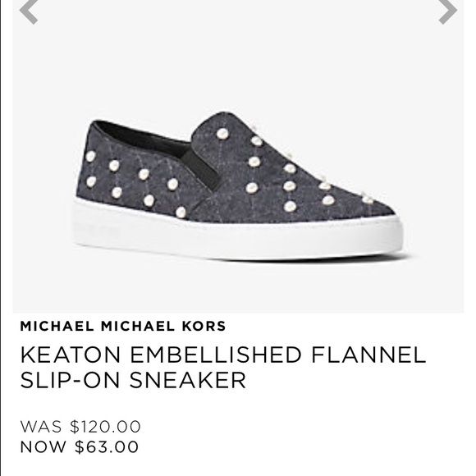Open the MICHAEL MICHAEL KORS brand link
Viewport: 476px width, 476px height.
click(123, 326)
